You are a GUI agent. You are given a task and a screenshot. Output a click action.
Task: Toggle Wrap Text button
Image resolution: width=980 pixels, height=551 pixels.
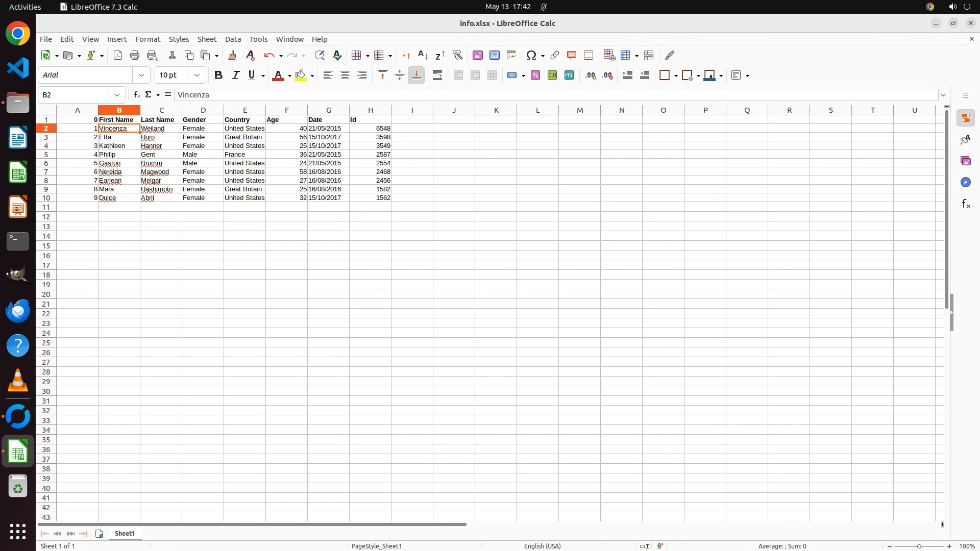437,76
